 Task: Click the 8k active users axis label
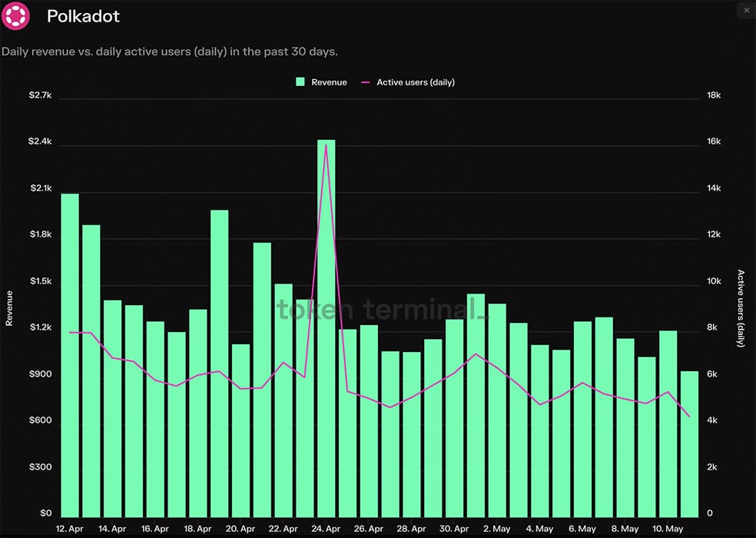[x=712, y=327]
